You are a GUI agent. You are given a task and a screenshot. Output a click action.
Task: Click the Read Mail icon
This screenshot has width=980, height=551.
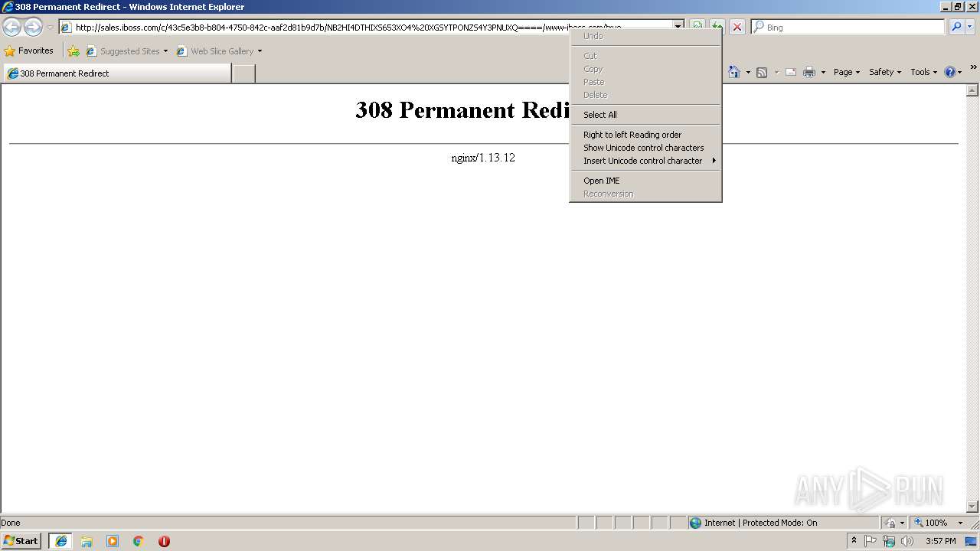(x=791, y=72)
